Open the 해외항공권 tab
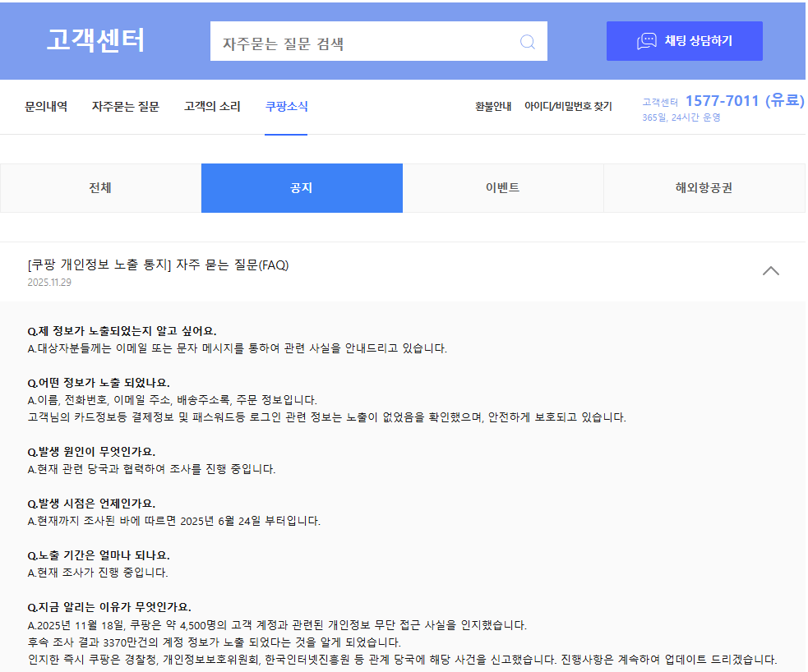 704,188
